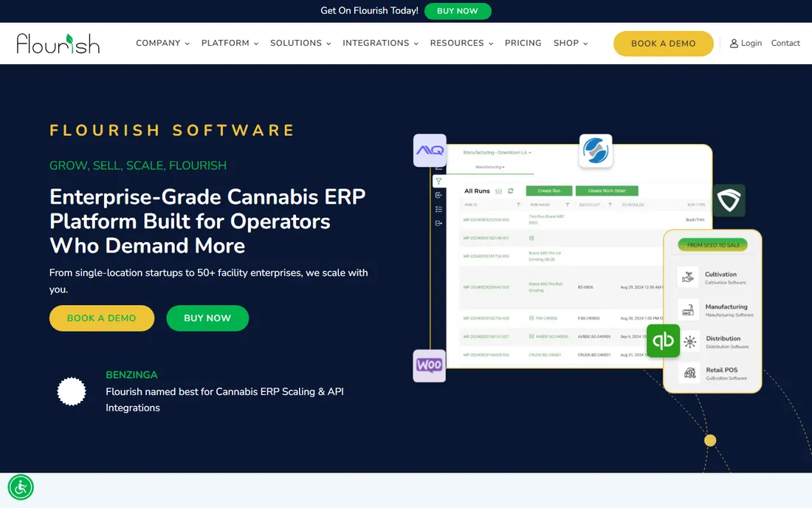Screen dimensions: 812x508
Task: Open the accessibility widget icon
Action: [x=21, y=487]
